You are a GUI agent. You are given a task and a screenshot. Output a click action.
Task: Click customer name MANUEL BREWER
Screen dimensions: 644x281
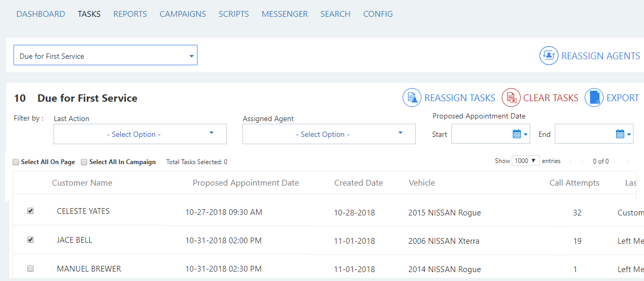(89, 269)
